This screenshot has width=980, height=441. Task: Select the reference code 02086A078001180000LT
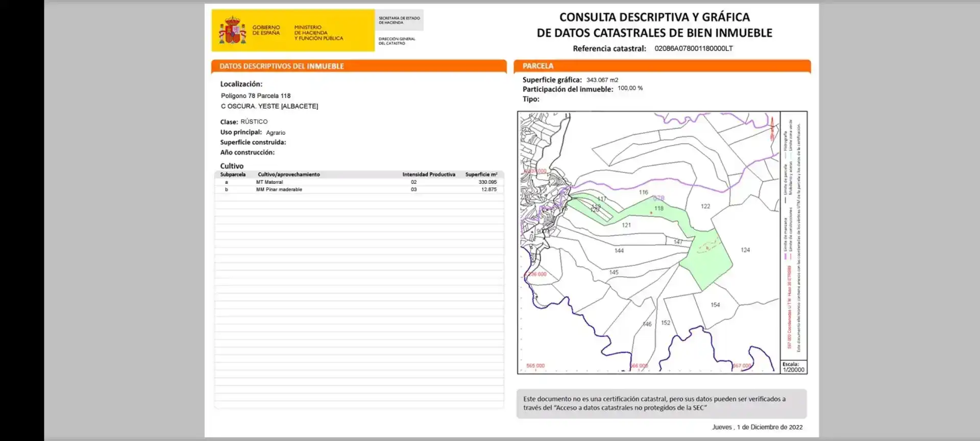694,48
